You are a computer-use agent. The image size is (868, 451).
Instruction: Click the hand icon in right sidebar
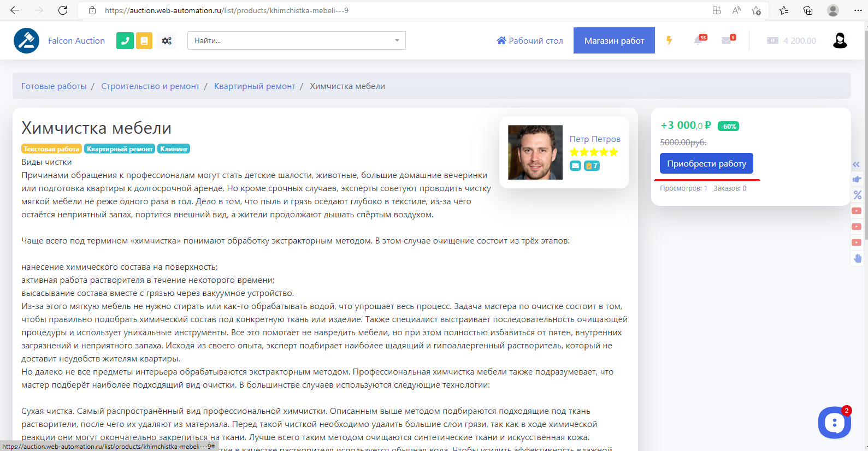point(857,258)
